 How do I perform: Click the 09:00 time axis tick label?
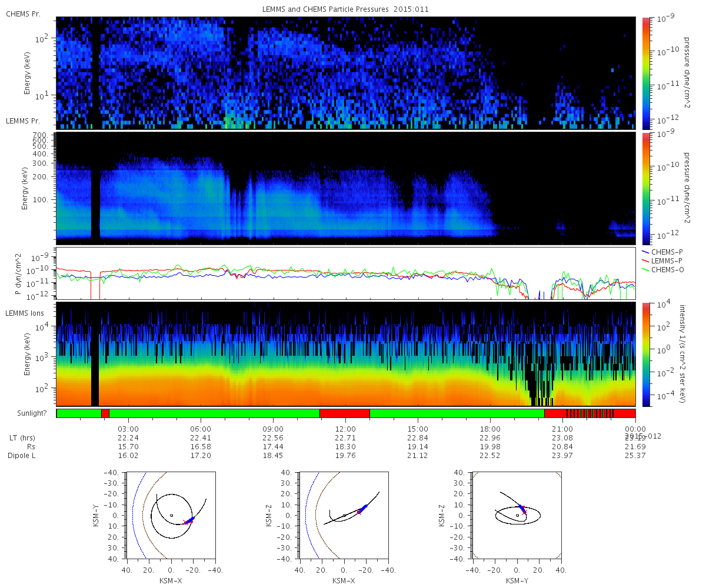[273, 429]
